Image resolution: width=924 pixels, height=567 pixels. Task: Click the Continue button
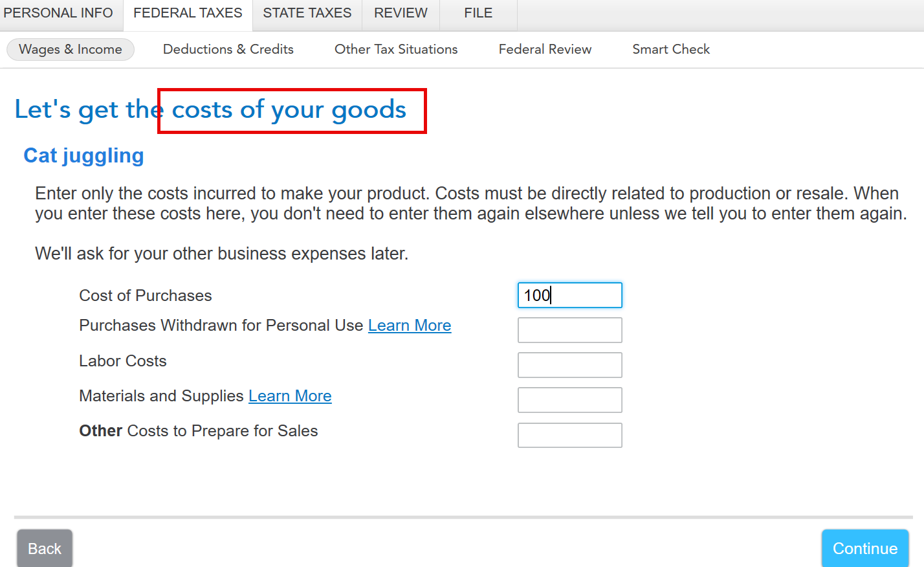point(864,548)
